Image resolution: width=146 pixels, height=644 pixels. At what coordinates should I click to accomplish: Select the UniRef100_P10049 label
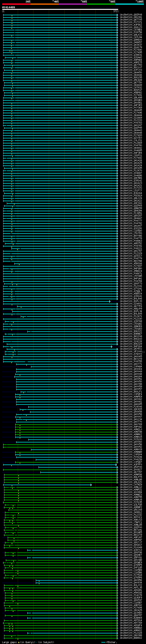point(131,548)
